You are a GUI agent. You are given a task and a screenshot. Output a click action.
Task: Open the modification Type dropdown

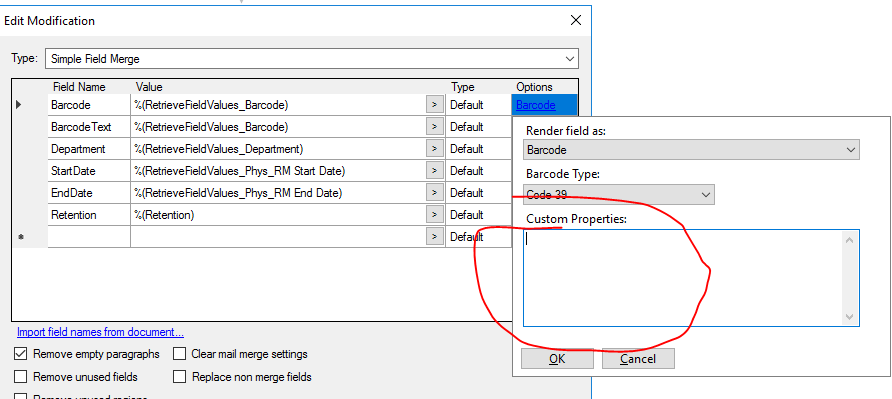pos(312,59)
